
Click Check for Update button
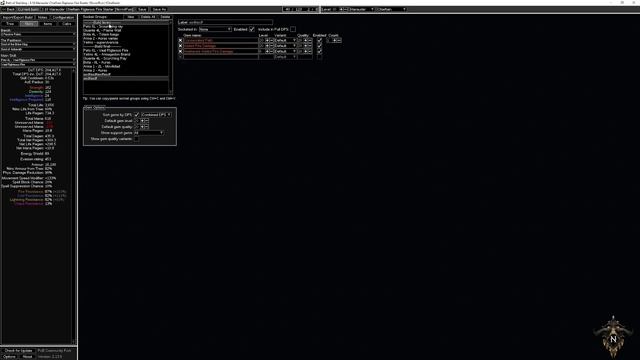(x=18, y=351)
